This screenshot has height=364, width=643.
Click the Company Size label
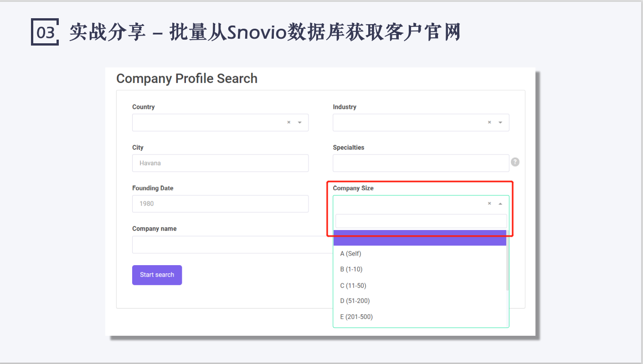coord(353,188)
